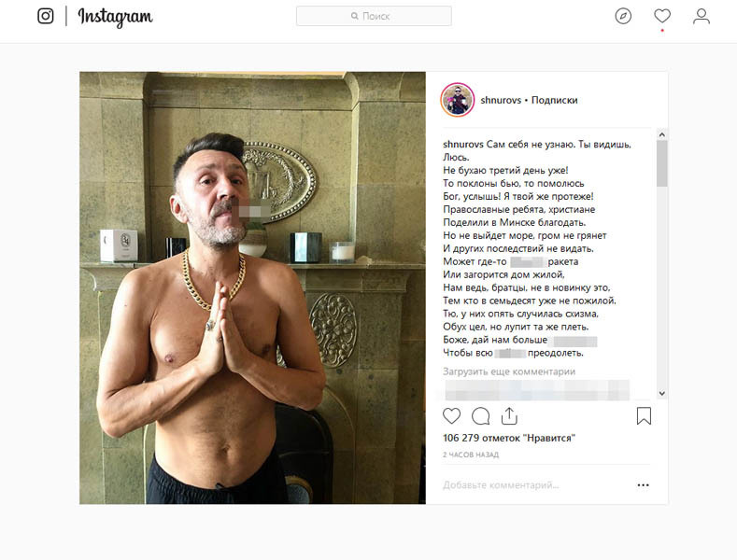Open shnurovs profile avatar

tap(458, 100)
